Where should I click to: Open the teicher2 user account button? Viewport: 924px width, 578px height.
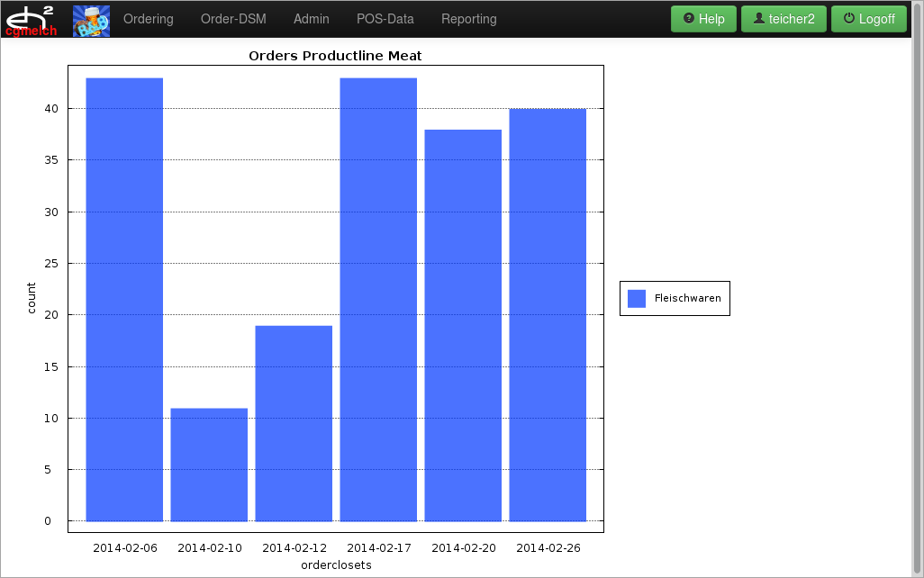tap(784, 19)
